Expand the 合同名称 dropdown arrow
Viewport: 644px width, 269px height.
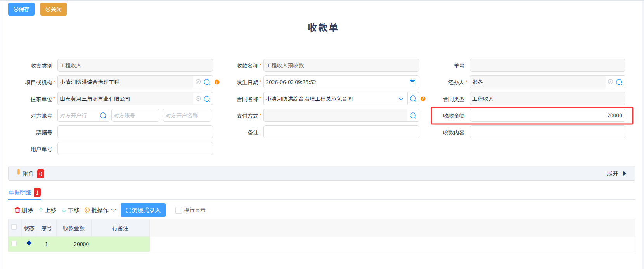[x=401, y=99]
